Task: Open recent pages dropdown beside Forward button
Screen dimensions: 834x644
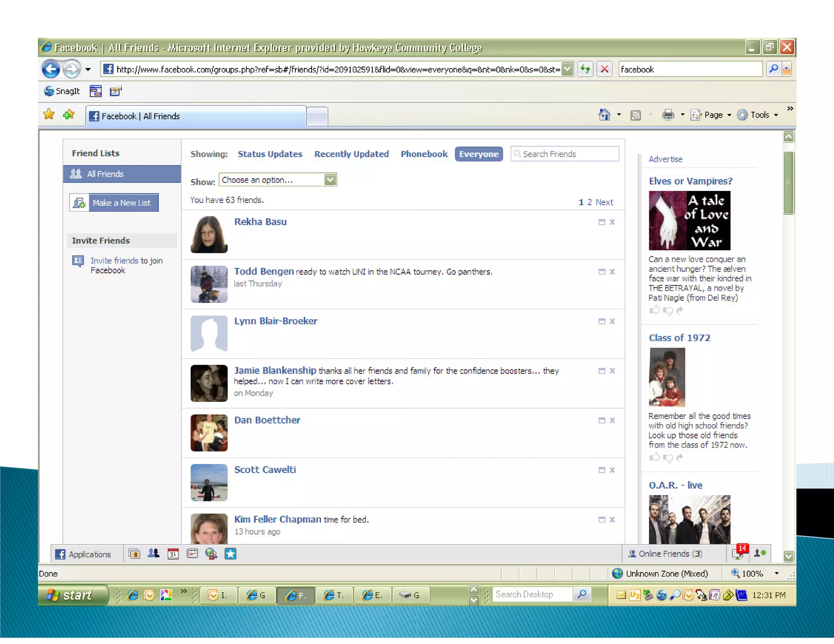Action: [88, 70]
